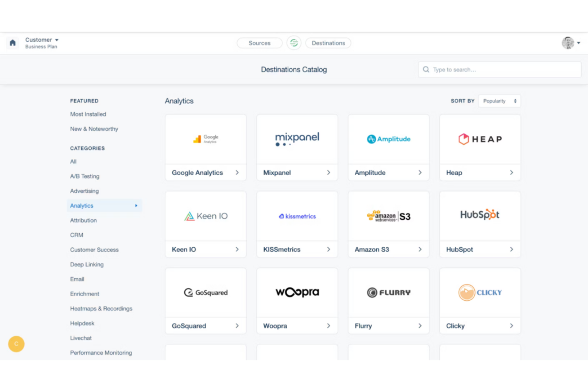The height and width of the screenshot is (392, 588).
Task: Select the Mixpanel logo tile
Action: click(297, 139)
